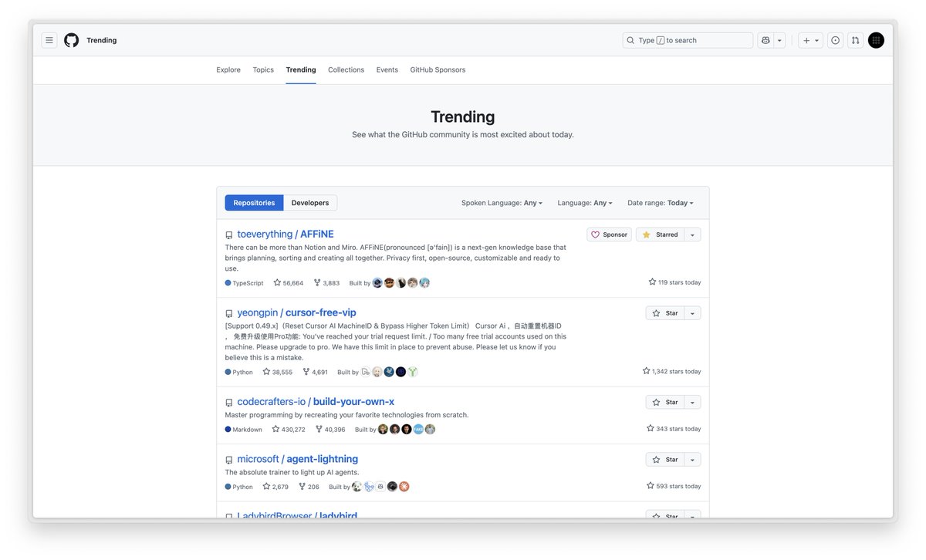View AFFiNE forks count 3,883
This screenshot has height=560, width=926.
click(326, 283)
